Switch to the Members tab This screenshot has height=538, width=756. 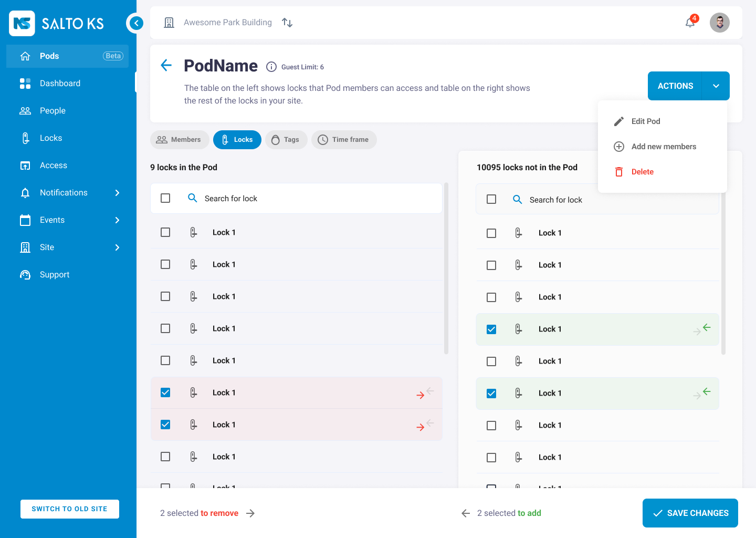(180, 140)
